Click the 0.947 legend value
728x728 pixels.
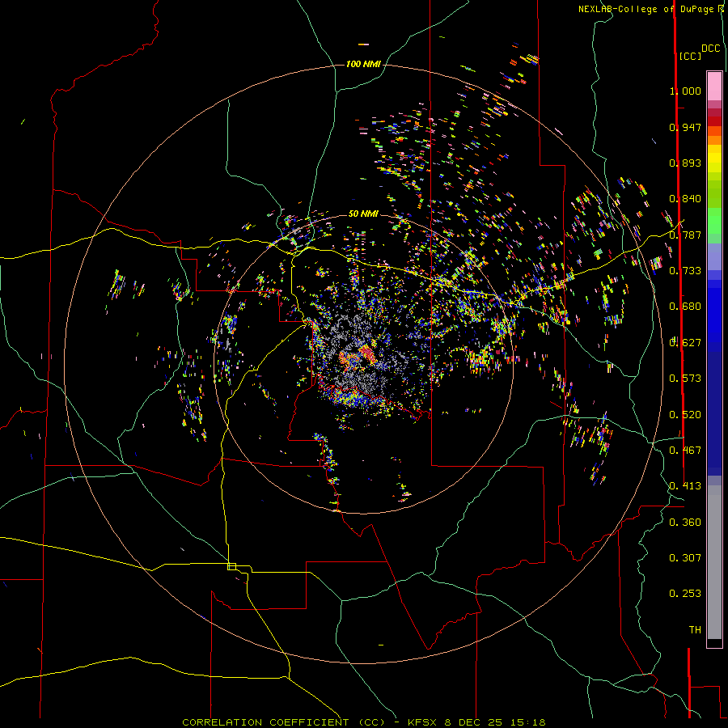(685, 127)
